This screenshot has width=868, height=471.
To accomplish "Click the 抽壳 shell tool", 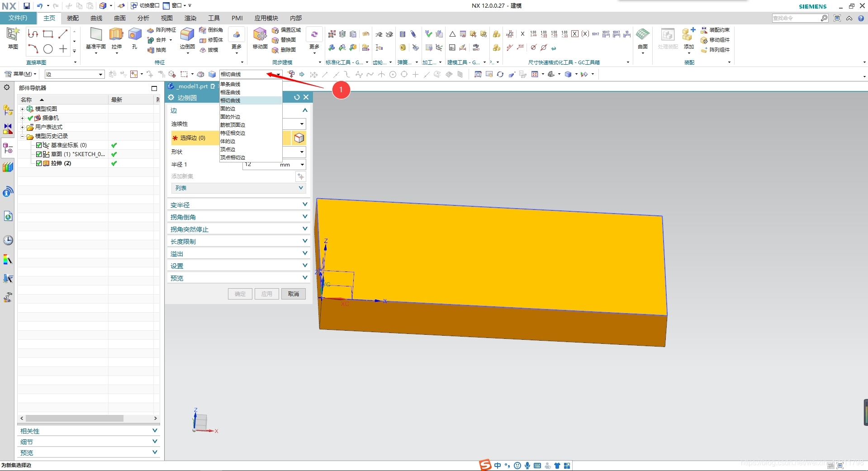I will (x=157, y=50).
